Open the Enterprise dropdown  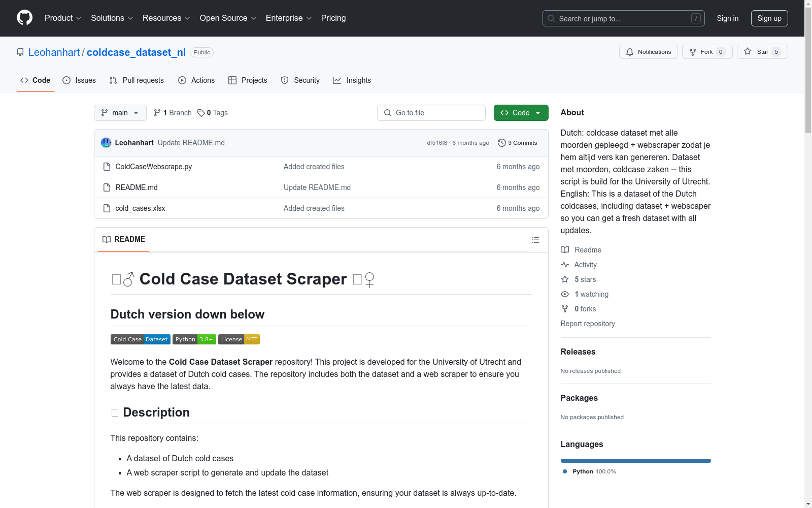click(x=289, y=18)
